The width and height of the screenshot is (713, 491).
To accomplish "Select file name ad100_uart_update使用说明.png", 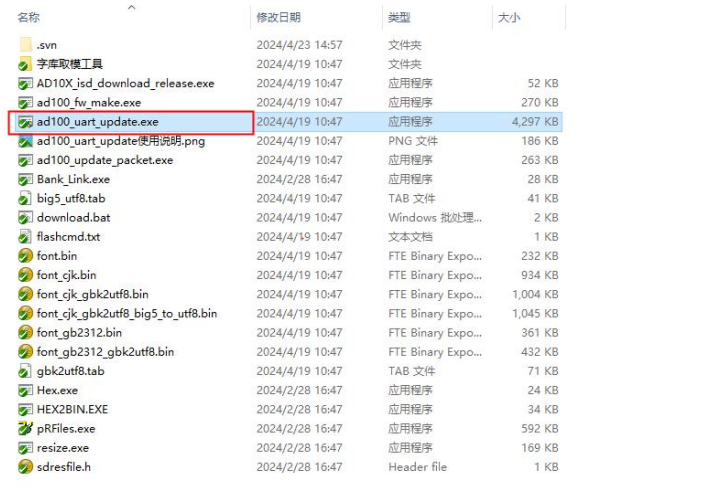I will (x=121, y=141).
